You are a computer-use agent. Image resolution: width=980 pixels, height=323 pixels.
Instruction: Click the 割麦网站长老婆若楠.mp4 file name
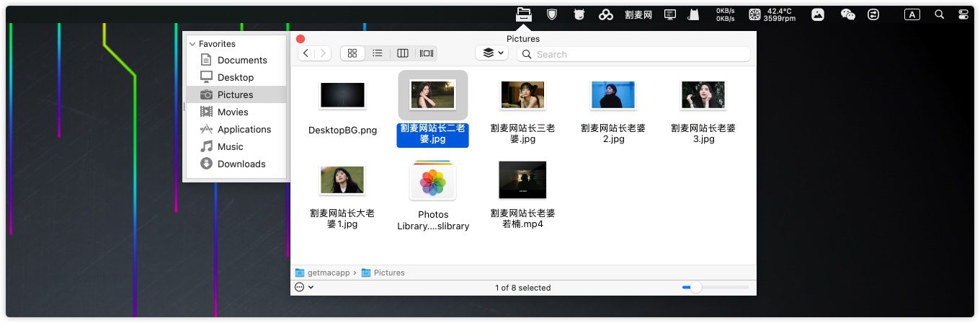coord(522,218)
